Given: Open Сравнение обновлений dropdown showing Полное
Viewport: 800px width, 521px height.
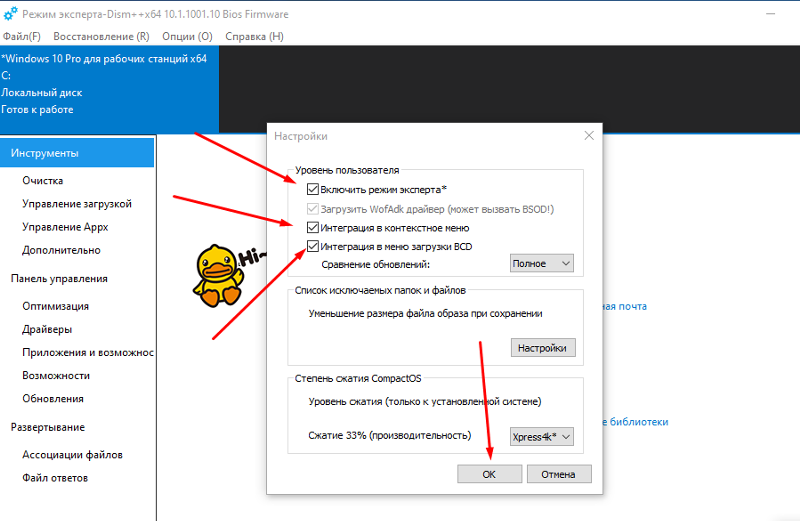Looking at the screenshot, I should [x=541, y=263].
